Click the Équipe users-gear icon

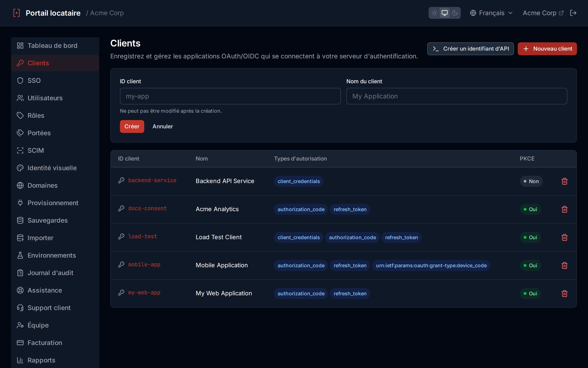click(x=20, y=325)
